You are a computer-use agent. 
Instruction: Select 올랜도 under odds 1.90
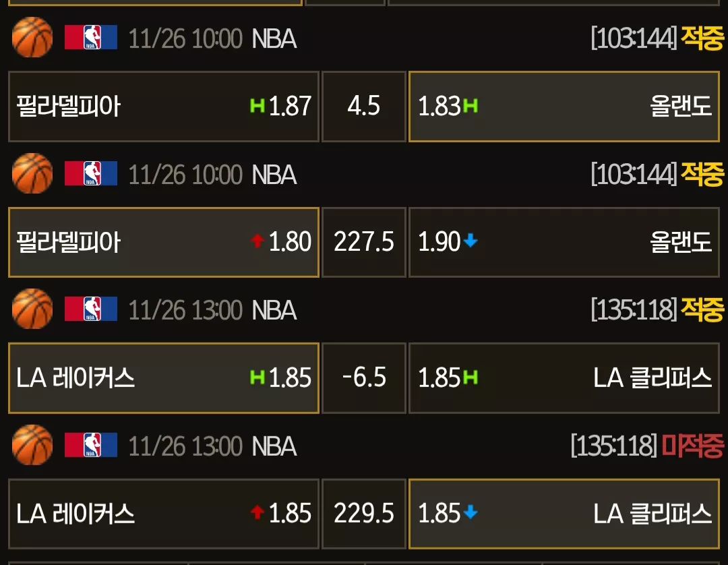click(564, 242)
